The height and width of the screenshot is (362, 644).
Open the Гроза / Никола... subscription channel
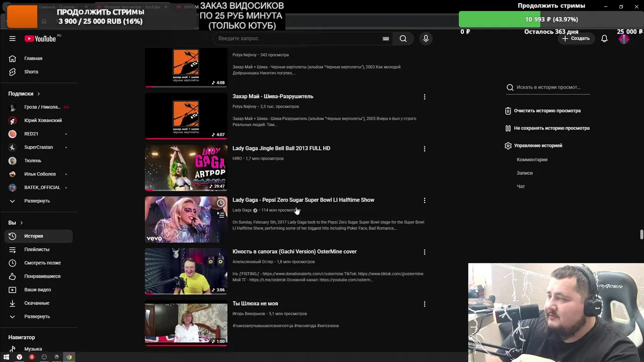[x=38, y=107]
